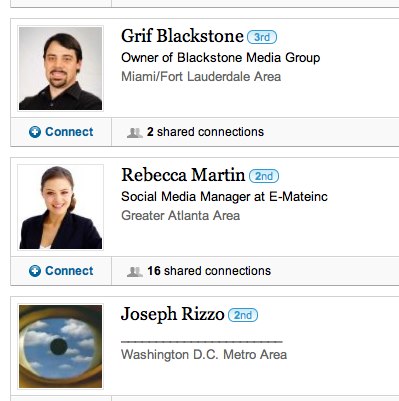Click people icon next to 16 shared connections
Image resolution: width=399 pixels, height=401 pixels.
point(134,272)
